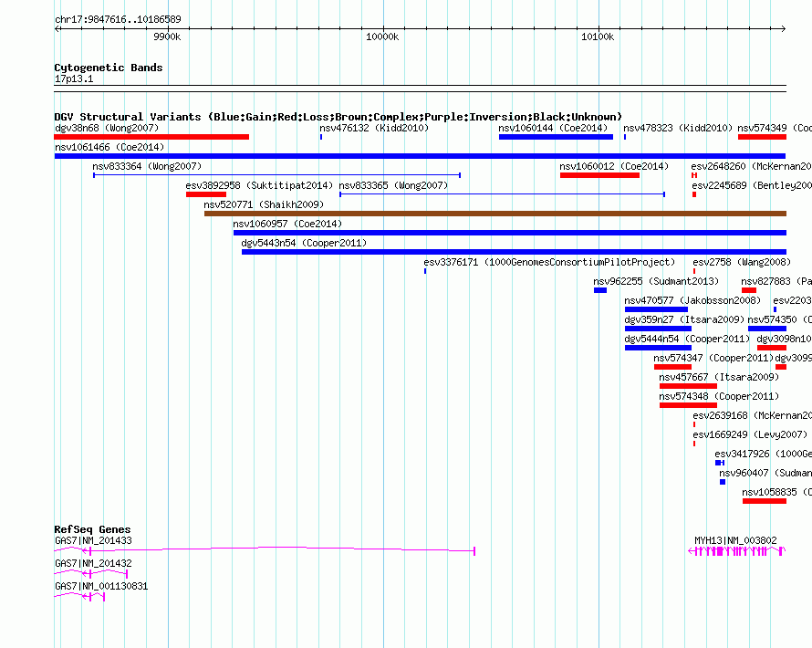Image resolution: width=812 pixels, height=648 pixels.
Task: Click the dgv359n27 (Itsara2009) blue bar
Action: [658, 329]
